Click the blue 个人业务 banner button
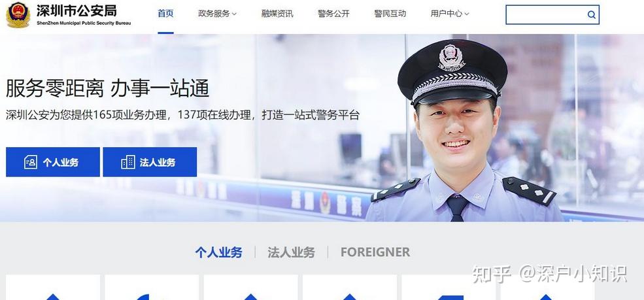The image size is (644, 300). [53, 162]
